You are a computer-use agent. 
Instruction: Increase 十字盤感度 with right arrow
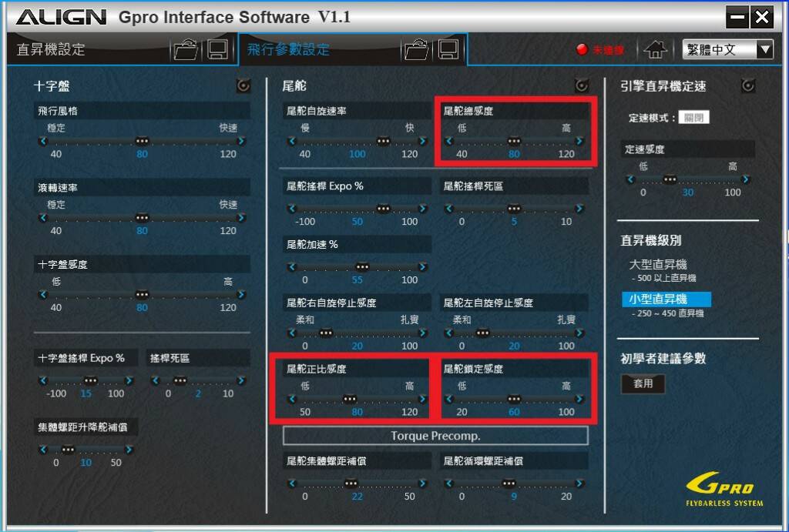pos(241,295)
